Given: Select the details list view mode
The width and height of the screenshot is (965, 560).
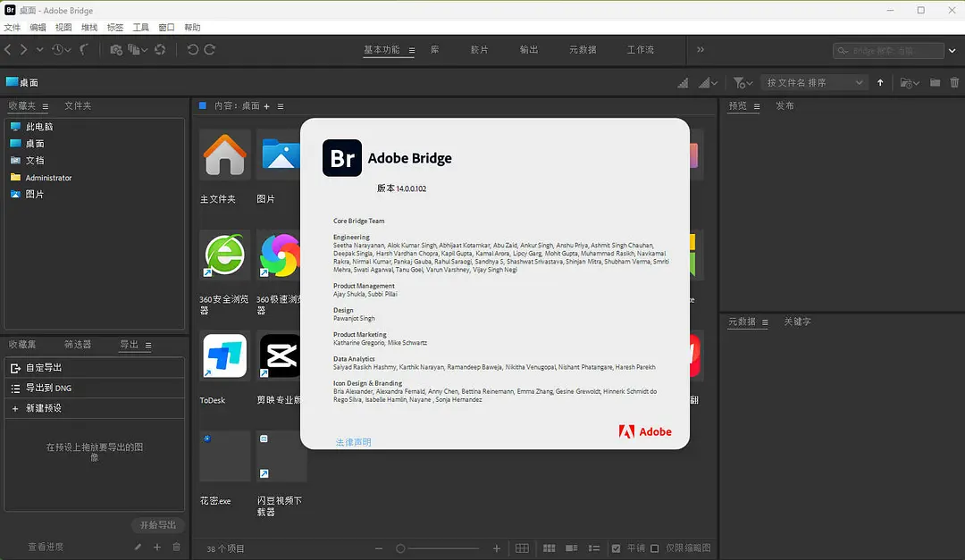Looking at the screenshot, I should click(570, 548).
